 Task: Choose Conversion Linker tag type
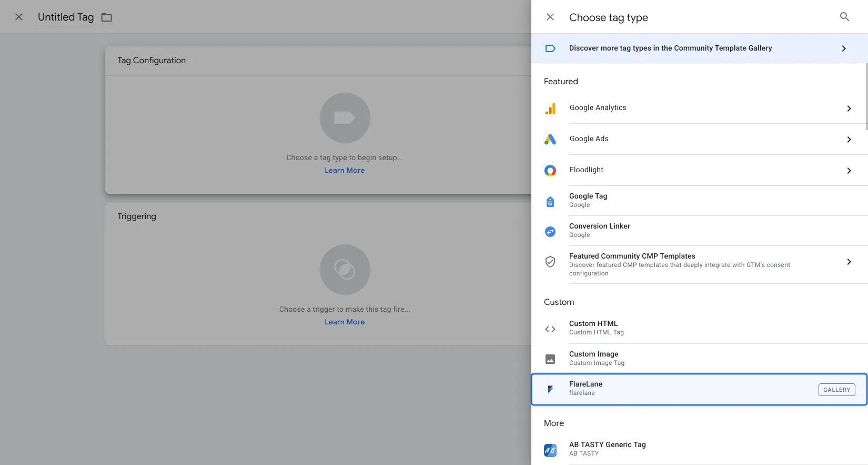click(699, 231)
